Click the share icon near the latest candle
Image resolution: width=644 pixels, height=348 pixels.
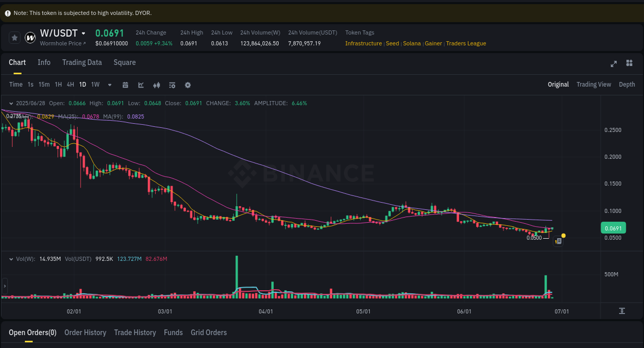coord(558,241)
